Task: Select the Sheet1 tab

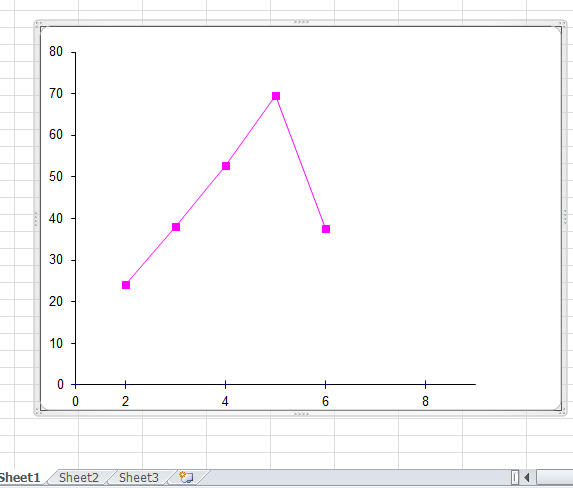Action: [19, 477]
